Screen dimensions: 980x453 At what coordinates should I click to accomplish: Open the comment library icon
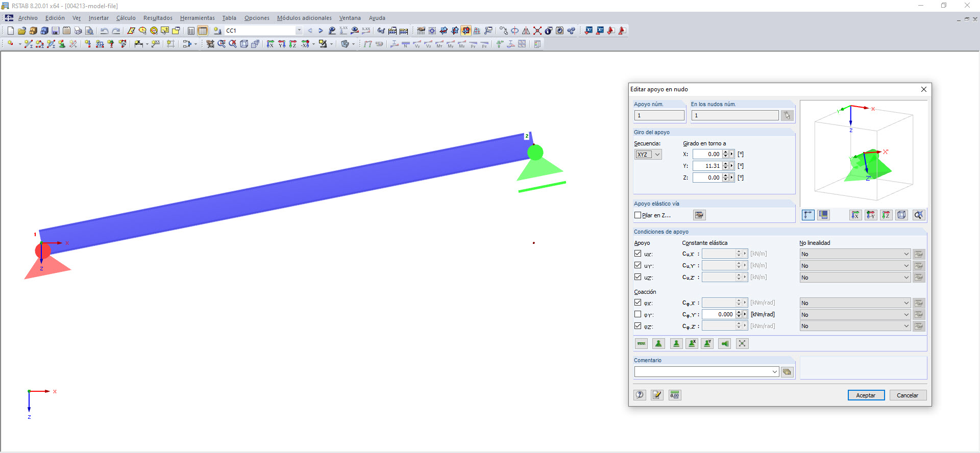(787, 372)
